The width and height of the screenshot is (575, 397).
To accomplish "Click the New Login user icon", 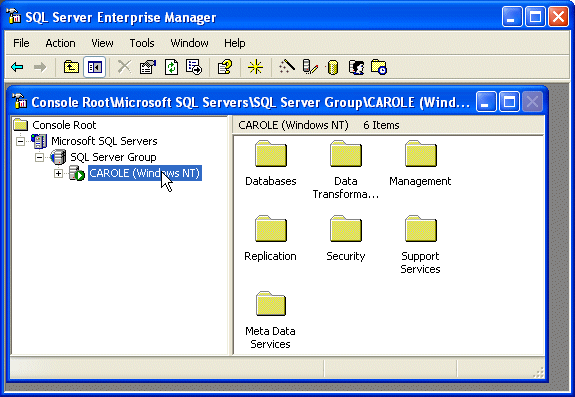I will 356,67.
